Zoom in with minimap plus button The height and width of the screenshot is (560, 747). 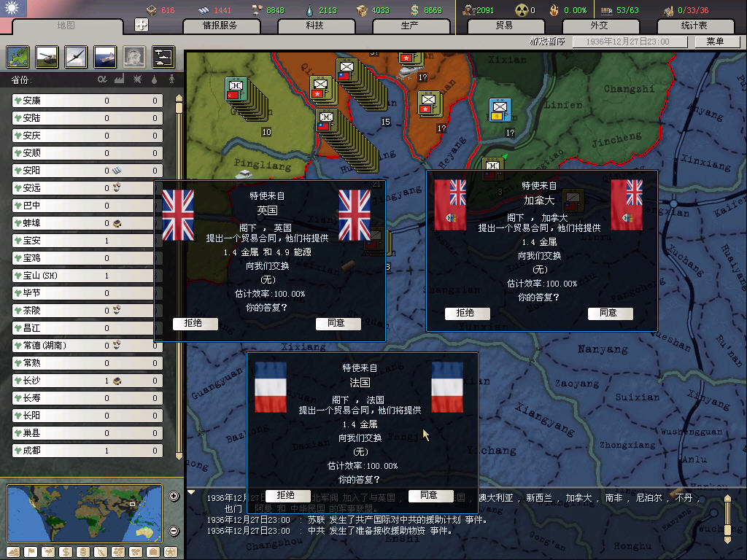point(174,496)
